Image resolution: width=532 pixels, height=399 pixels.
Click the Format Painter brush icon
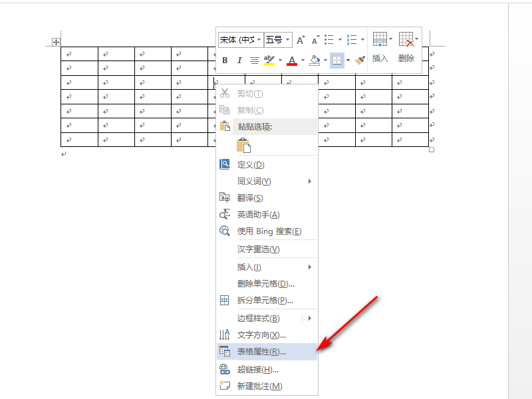tap(360, 61)
